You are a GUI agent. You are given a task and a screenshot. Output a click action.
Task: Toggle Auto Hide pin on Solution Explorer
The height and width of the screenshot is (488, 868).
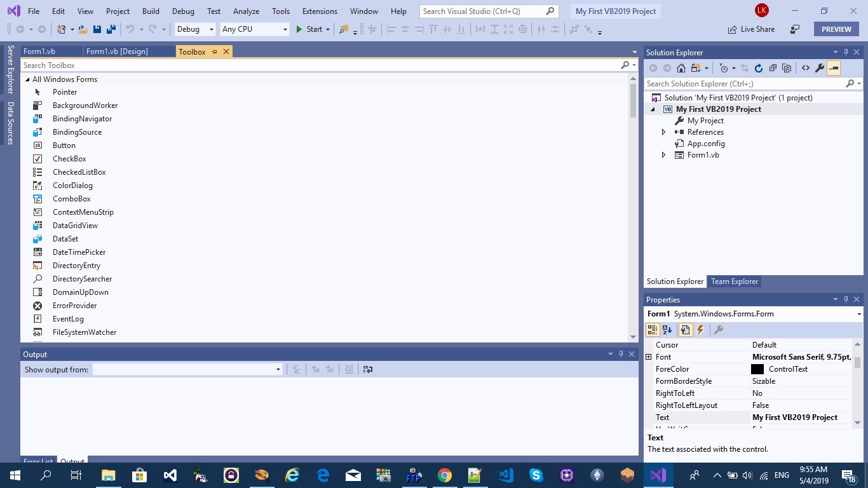coord(846,53)
